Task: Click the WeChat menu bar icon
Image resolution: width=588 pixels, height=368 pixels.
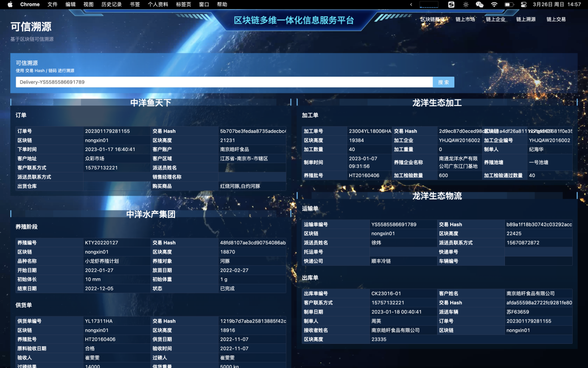Action: tap(479, 4)
